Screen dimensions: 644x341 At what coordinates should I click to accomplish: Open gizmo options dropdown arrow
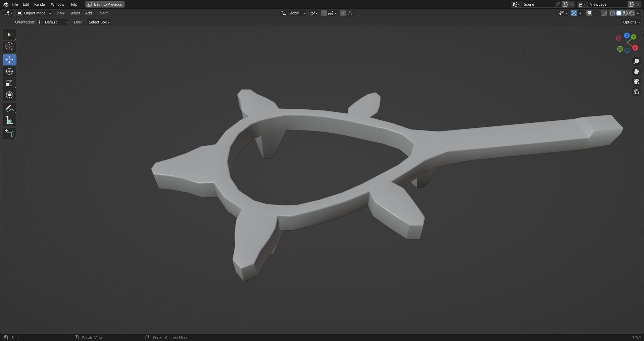click(580, 13)
